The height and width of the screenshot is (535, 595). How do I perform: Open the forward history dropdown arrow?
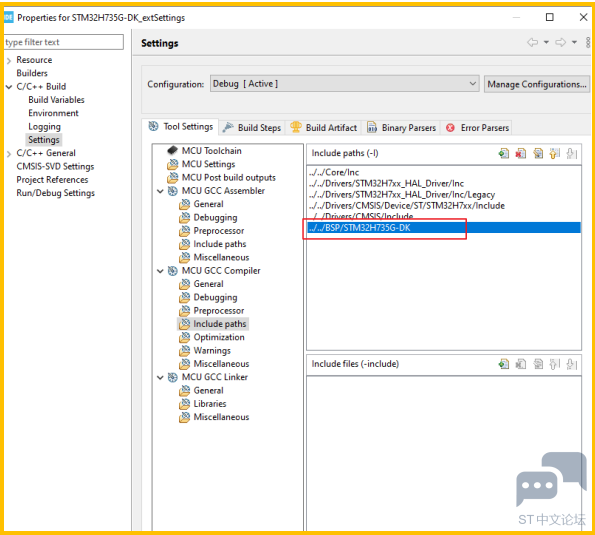click(575, 42)
